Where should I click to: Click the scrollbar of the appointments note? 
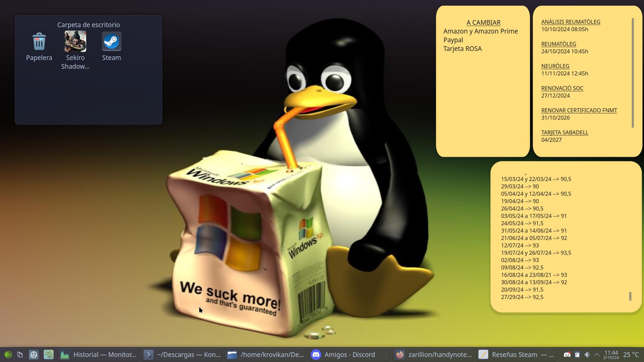(x=633, y=73)
